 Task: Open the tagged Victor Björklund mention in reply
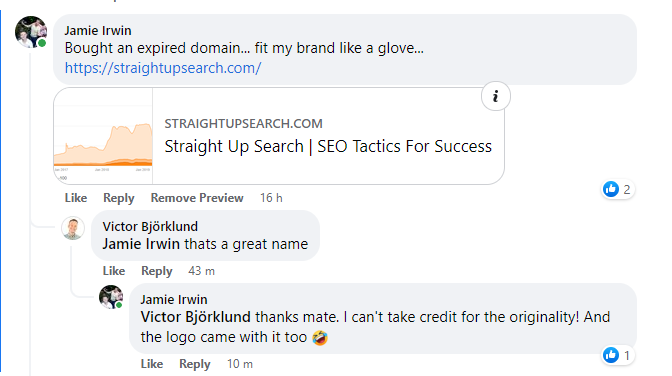pos(195,317)
